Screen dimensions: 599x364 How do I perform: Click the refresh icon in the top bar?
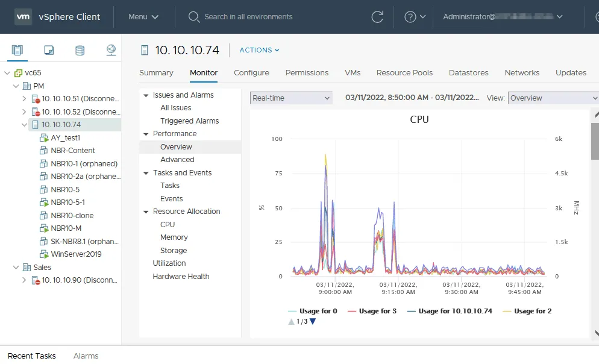377,17
